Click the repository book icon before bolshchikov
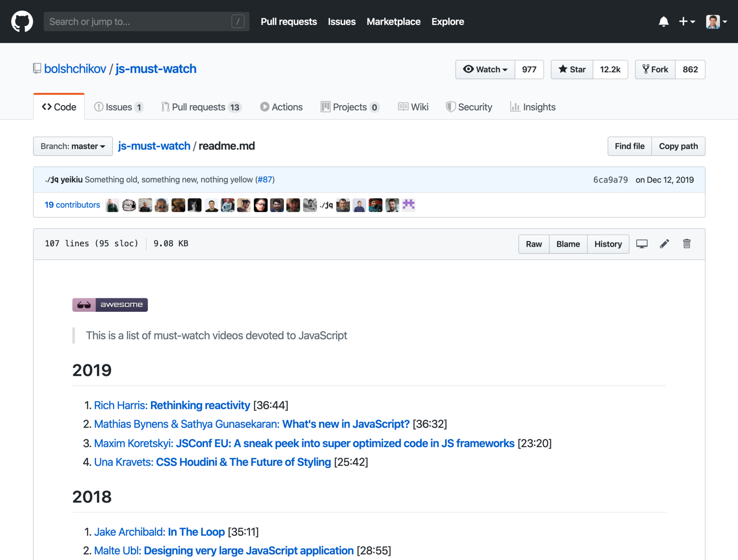The width and height of the screenshot is (738, 560). [x=37, y=69]
